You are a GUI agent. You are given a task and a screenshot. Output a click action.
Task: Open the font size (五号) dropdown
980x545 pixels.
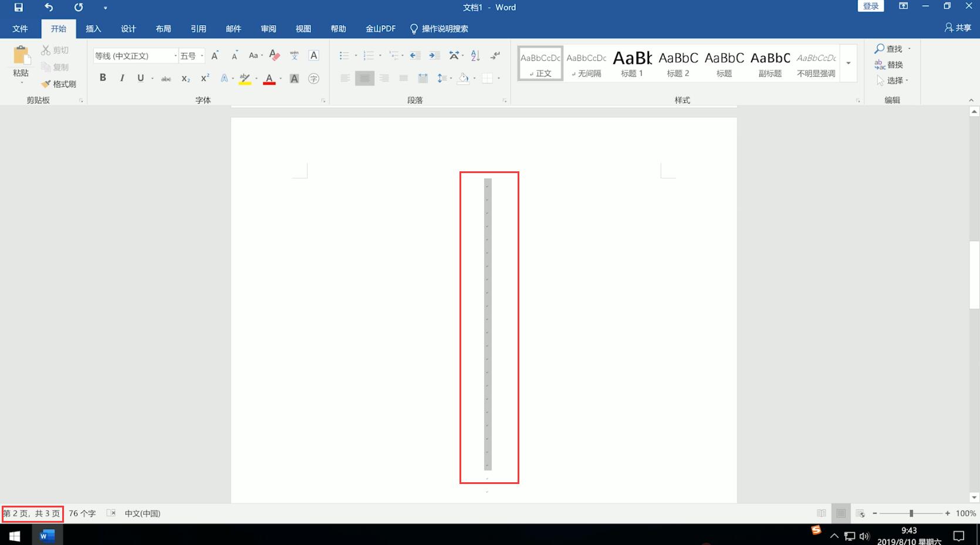pyautogui.click(x=202, y=56)
